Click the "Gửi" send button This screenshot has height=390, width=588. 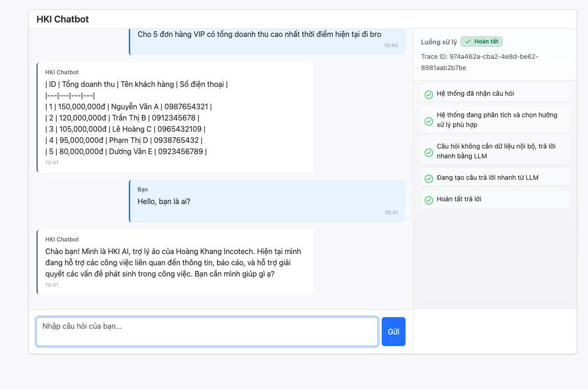tap(393, 331)
